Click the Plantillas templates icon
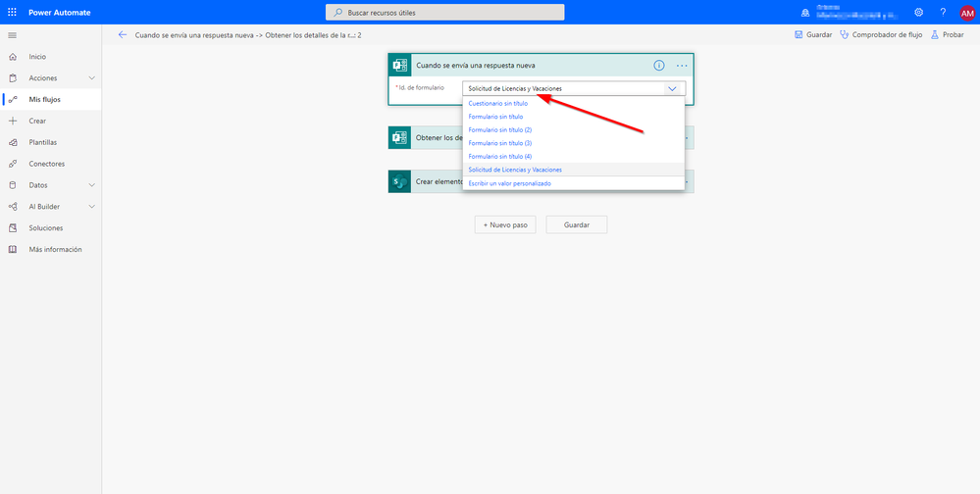980x494 pixels. pos(13,142)
